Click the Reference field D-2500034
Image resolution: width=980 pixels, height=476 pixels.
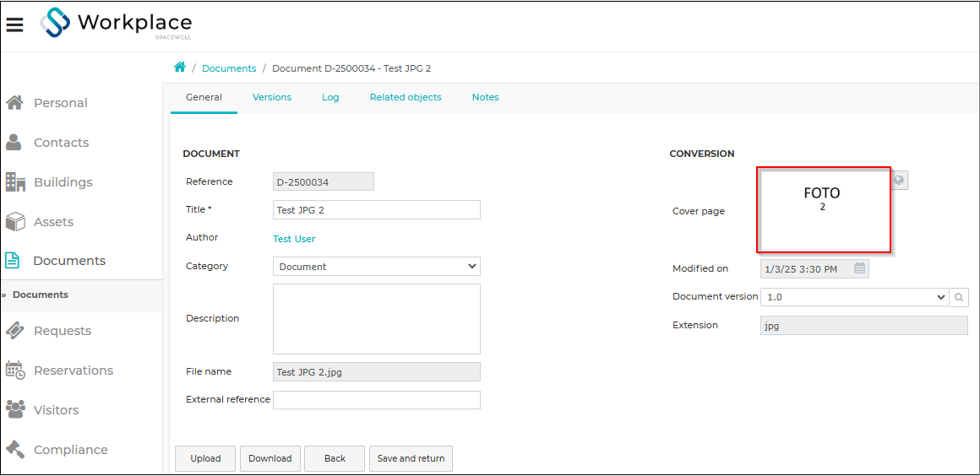coord(324,181)
